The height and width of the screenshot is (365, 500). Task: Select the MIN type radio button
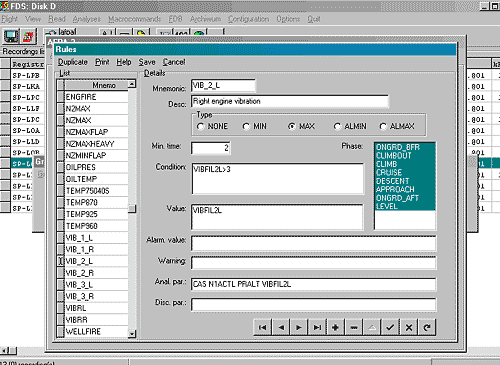coord(246,127)
